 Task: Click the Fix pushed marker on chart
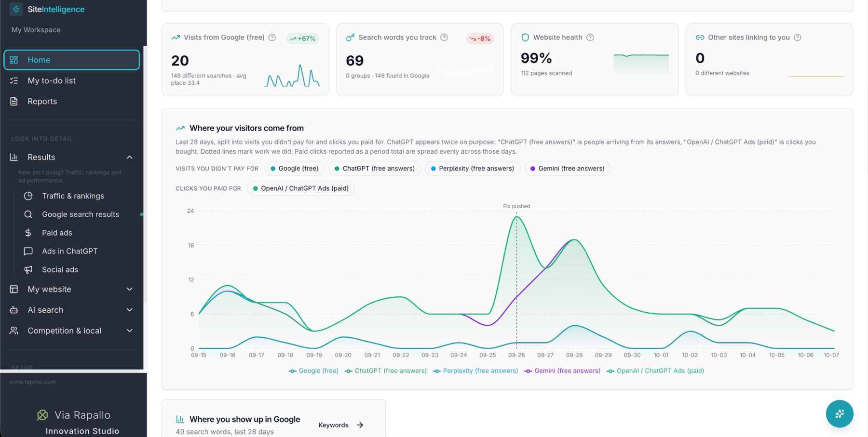(516, 206)
